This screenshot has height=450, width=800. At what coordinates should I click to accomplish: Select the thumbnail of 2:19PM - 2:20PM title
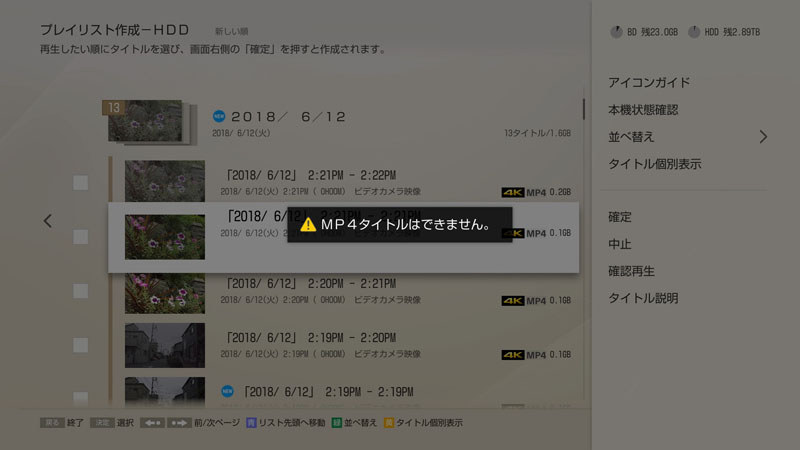click(165, 345)
